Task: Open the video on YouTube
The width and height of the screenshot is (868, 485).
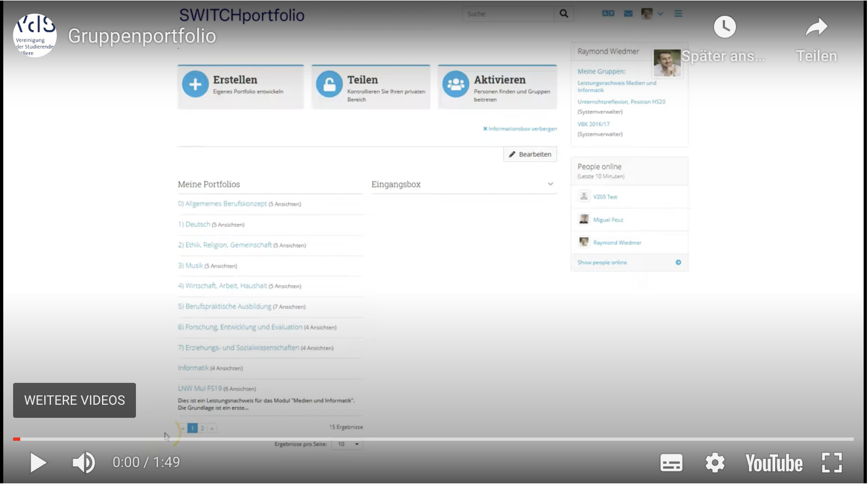Action: pos(774,463)
